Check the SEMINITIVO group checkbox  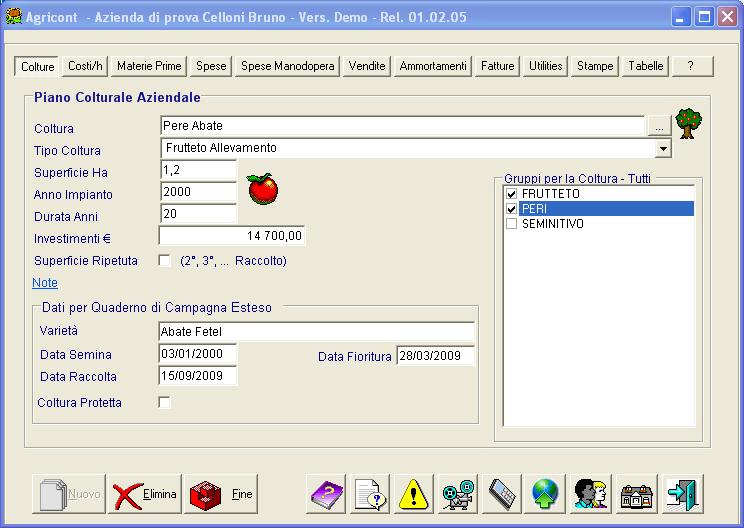coord(512,224)
